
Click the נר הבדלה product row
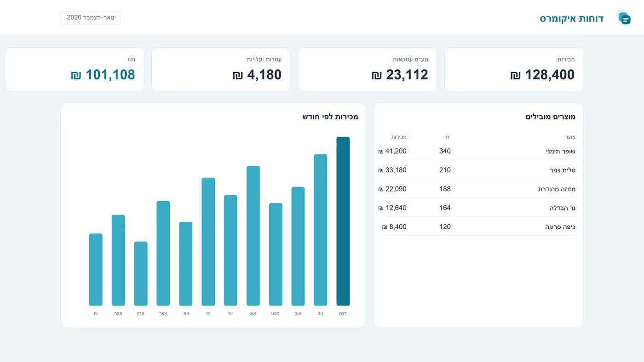click(477, 208)
